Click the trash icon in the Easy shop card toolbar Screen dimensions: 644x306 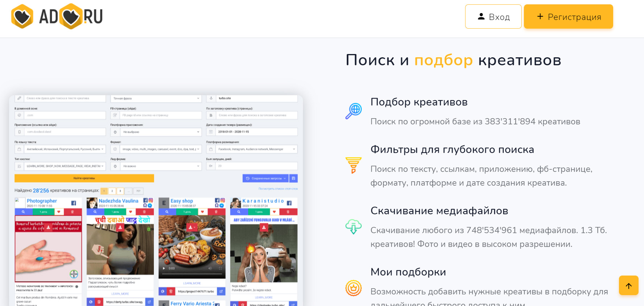coord(216,212)
